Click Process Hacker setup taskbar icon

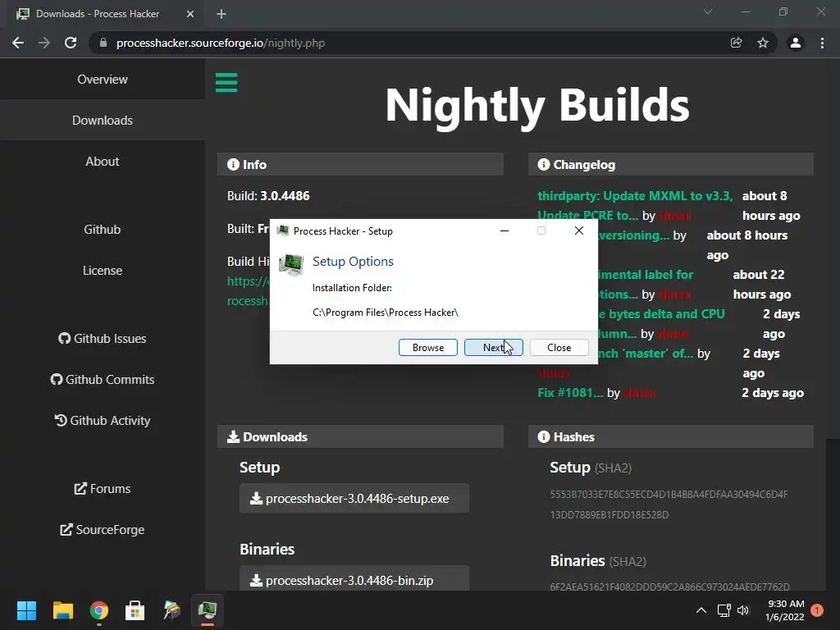(208, 610)
